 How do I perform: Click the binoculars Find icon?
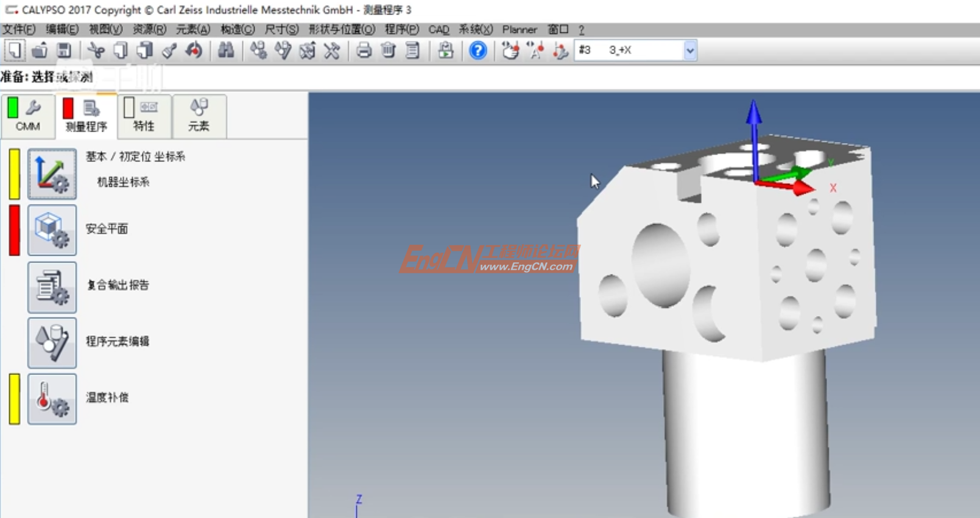[226, 51]
